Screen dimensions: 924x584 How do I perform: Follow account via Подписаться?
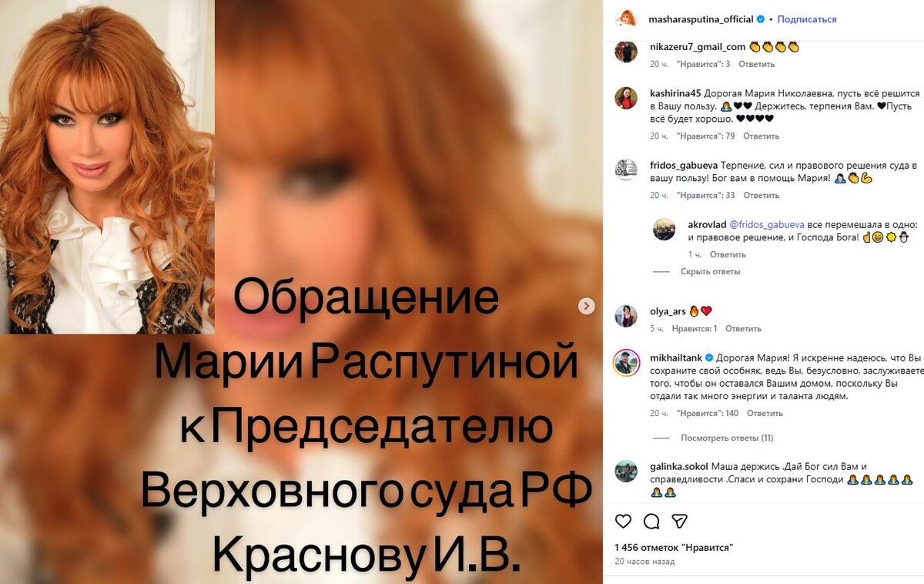[807, 19]
